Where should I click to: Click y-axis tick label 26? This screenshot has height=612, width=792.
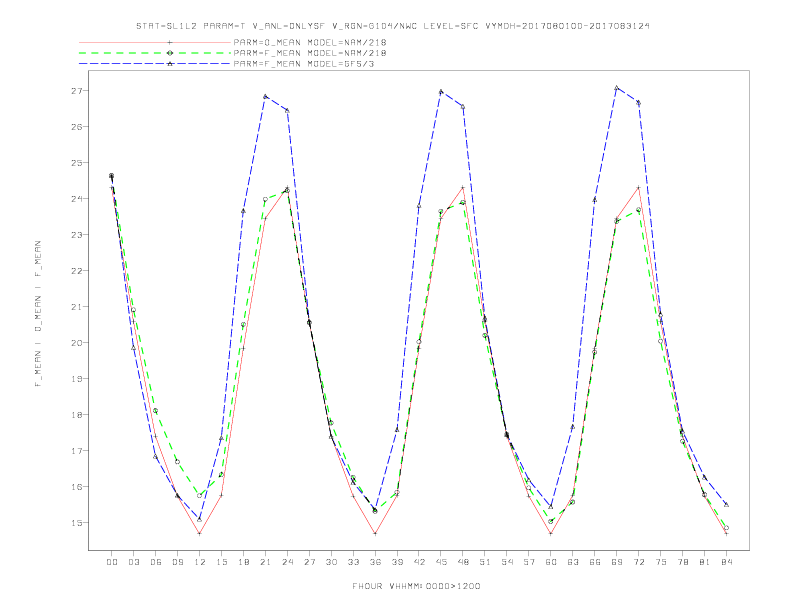[x=77, y=127]
